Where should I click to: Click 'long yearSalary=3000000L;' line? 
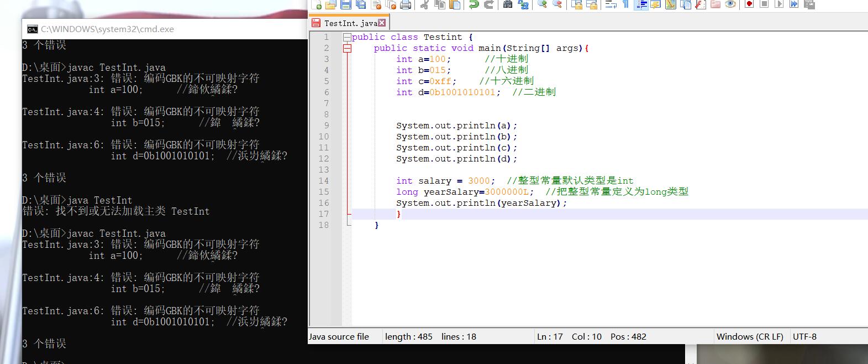(x=465, y=192)
